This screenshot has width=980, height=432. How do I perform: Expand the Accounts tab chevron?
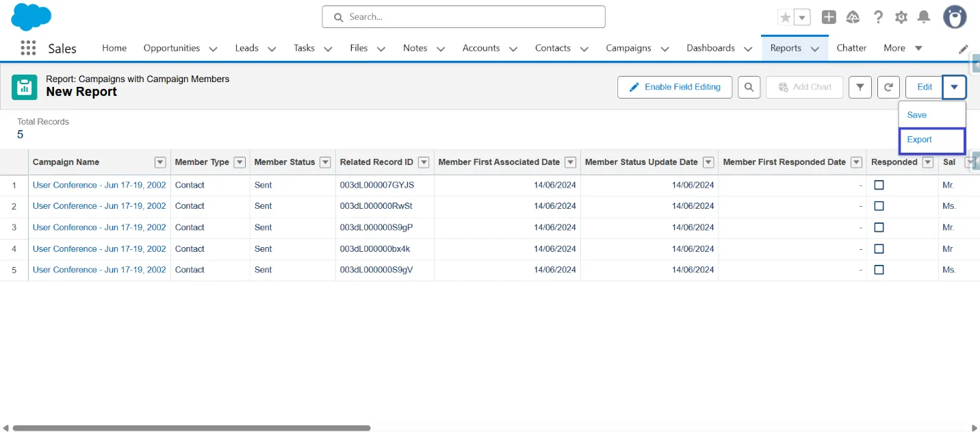(x=513, y=49)
